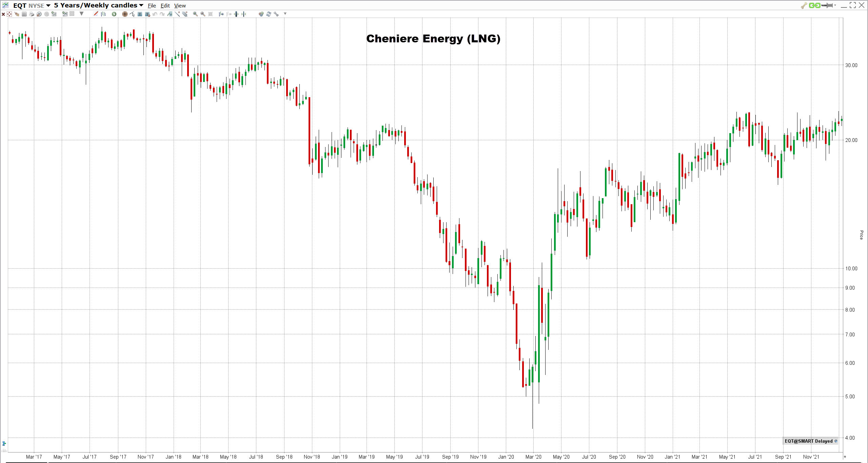Click the clock time parameters icon
Screen dimensions: 868x463
(39, 14)
